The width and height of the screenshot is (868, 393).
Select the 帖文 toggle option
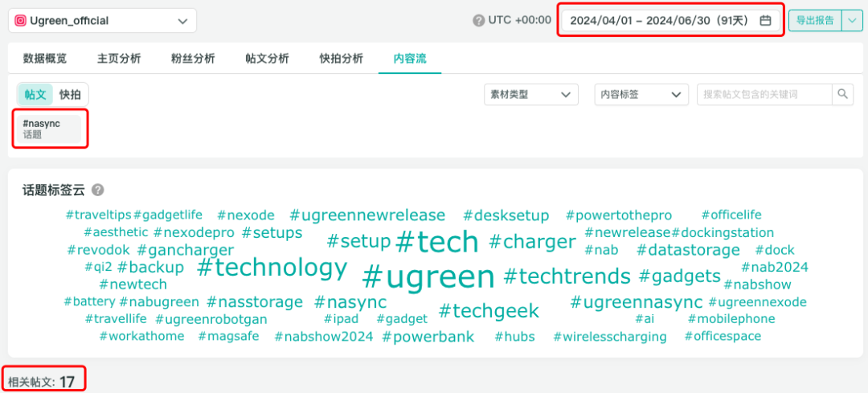(35, 95)
